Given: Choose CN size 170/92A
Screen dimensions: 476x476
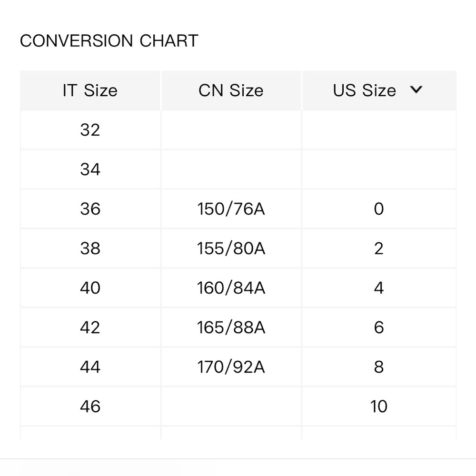Looking at the screenshot, I should (x=231, y=367).
